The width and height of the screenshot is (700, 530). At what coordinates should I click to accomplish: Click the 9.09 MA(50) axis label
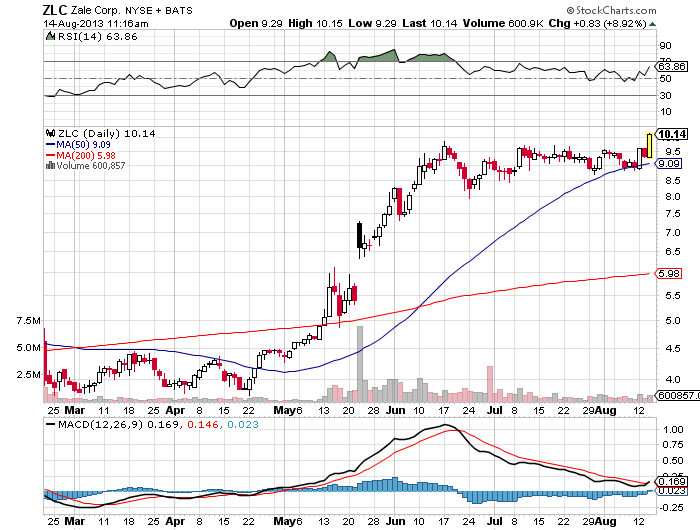(669, 163)
